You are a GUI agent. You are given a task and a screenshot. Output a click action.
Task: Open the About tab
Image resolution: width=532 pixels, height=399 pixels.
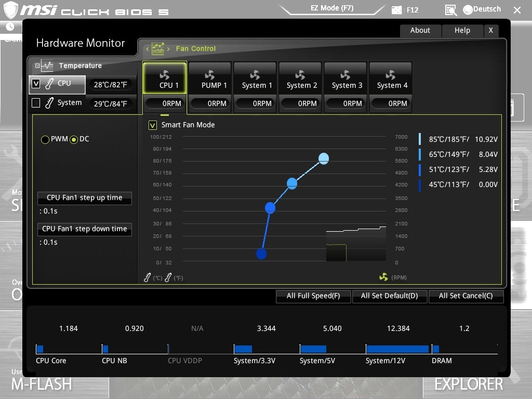tap(420, 30)
